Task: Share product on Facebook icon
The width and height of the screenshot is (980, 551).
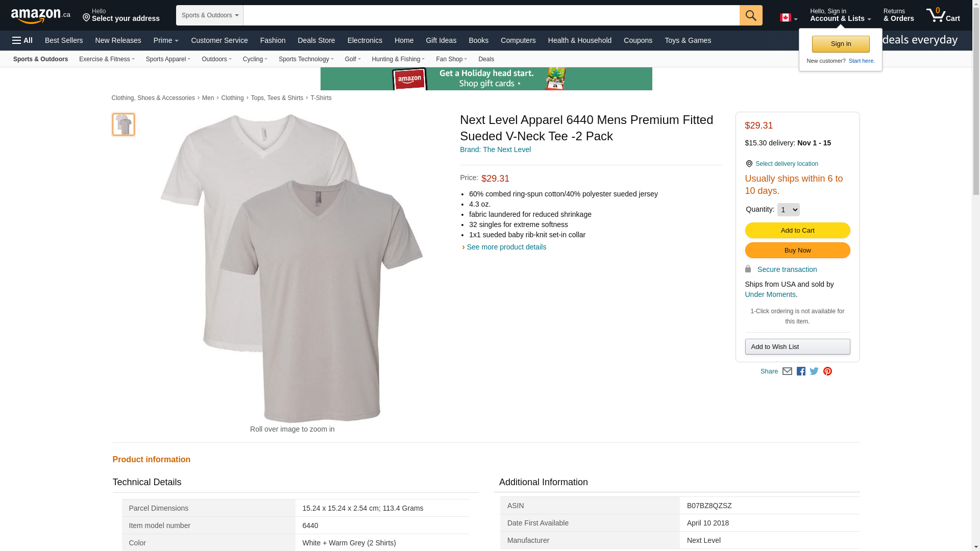Action: [801, 371]
